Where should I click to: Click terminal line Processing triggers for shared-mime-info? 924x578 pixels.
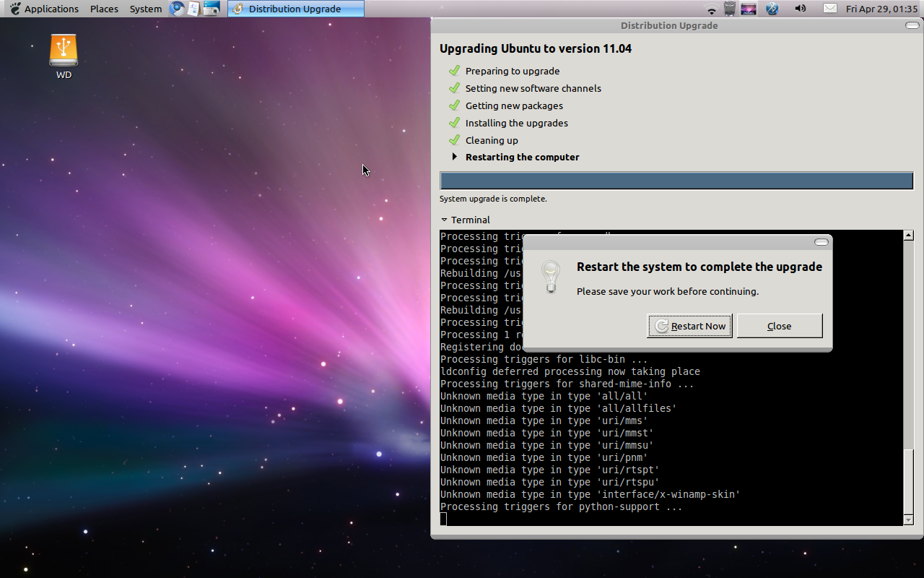(567, 384)
